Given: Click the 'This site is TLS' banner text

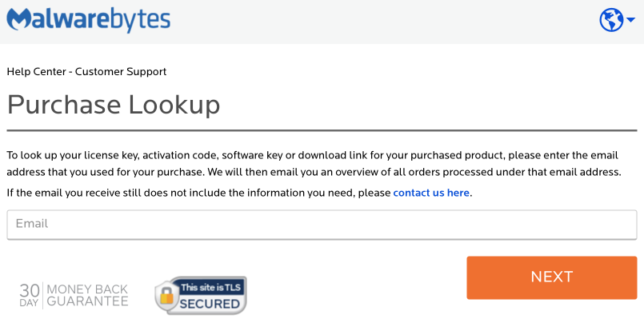Looking at the screenshot, I should pos(210,287).
